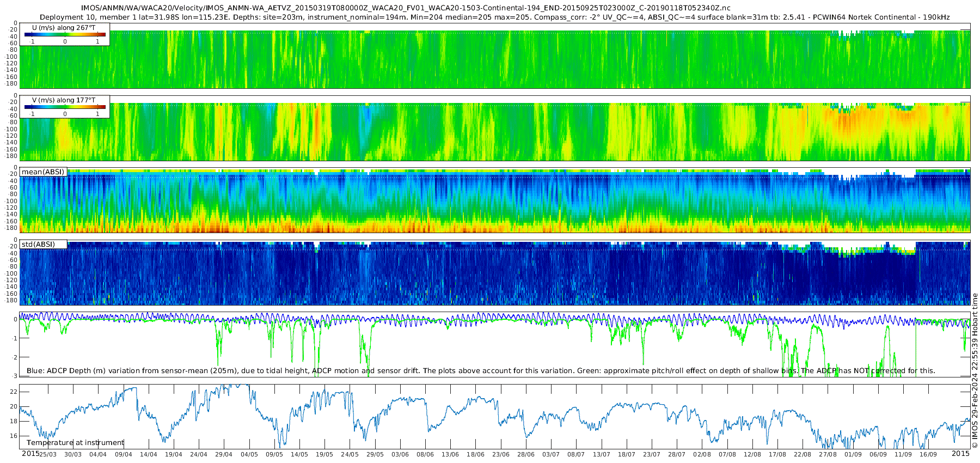Click the 02/08 date tick on time axis
Viewport: 980px width, 463px height.
702,454
